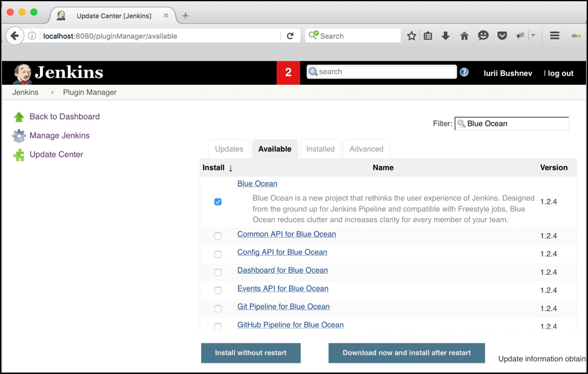Switch to the Installed tab
588x374 pixels.
320,149
